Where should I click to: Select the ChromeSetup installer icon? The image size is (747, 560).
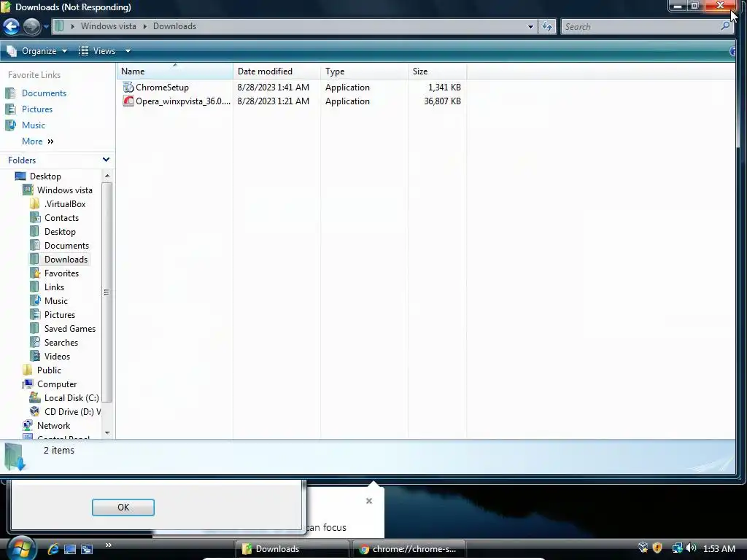click(128, 87)
